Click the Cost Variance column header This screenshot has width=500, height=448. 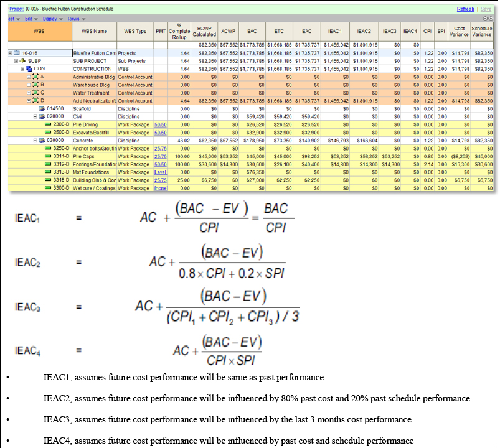point(459,31)
